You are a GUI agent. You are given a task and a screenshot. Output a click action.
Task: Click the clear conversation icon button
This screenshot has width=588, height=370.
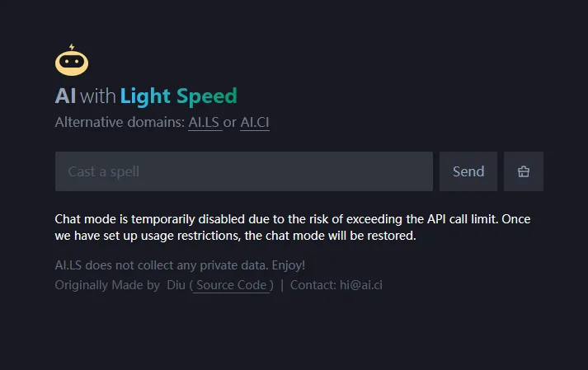pyautogui.click(x=524, y=171)
